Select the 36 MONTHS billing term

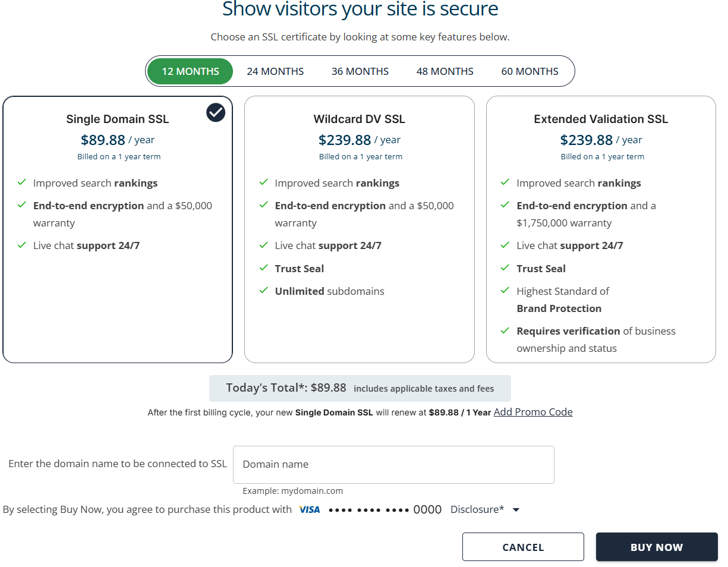(x=360, y=71)
